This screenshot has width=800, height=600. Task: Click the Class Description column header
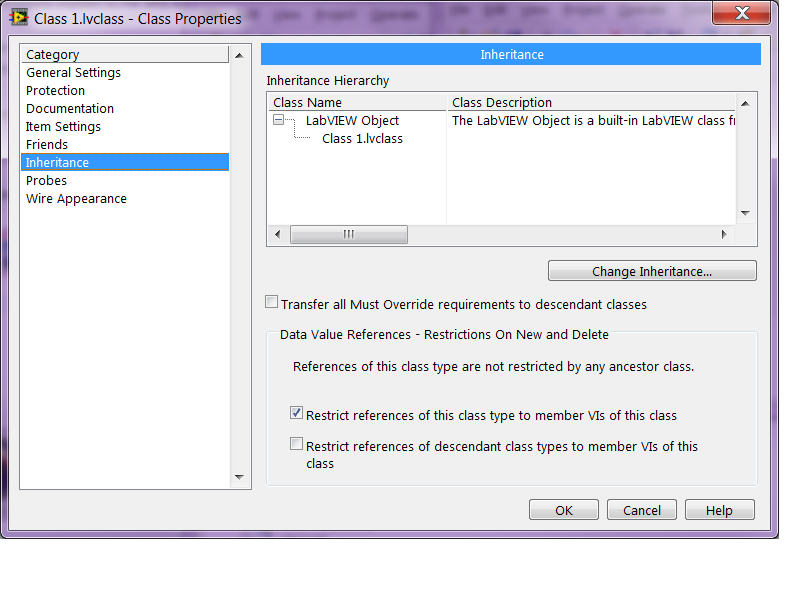tap(591, 102)
